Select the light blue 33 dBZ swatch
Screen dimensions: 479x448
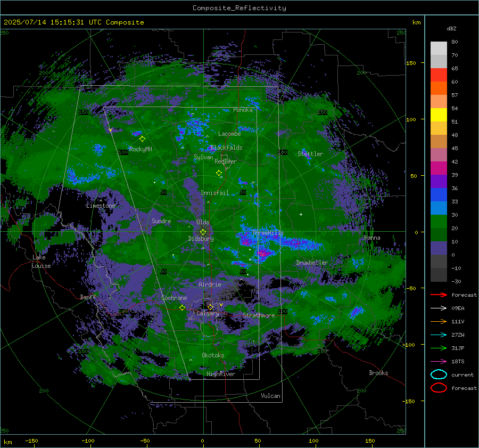(x=439, y=208)
